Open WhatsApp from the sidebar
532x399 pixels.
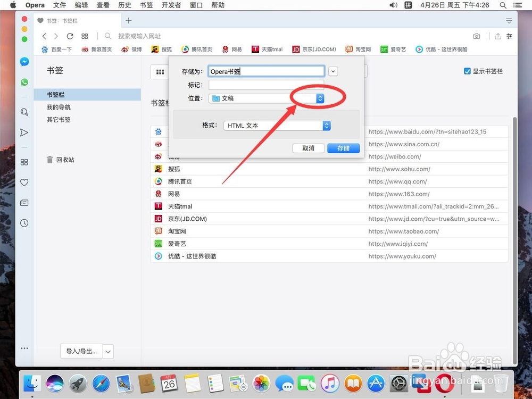tap(24, 82)
